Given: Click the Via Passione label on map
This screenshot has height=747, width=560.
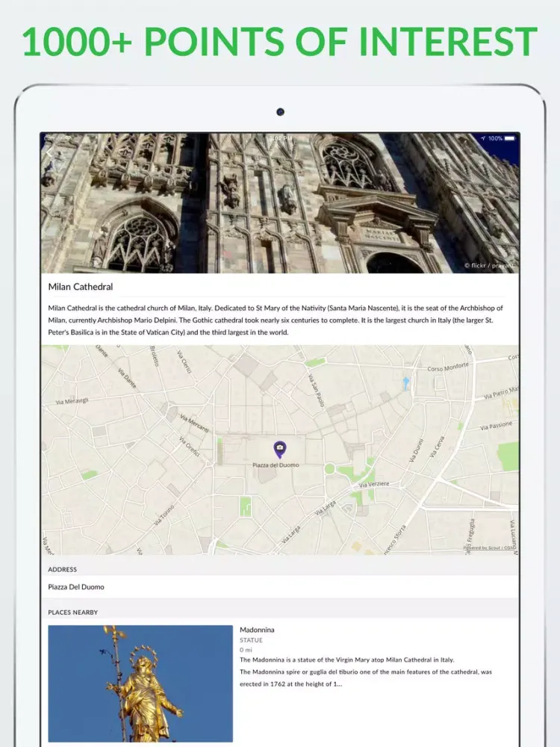Looking at the screenshot, I should click(497, 425).
